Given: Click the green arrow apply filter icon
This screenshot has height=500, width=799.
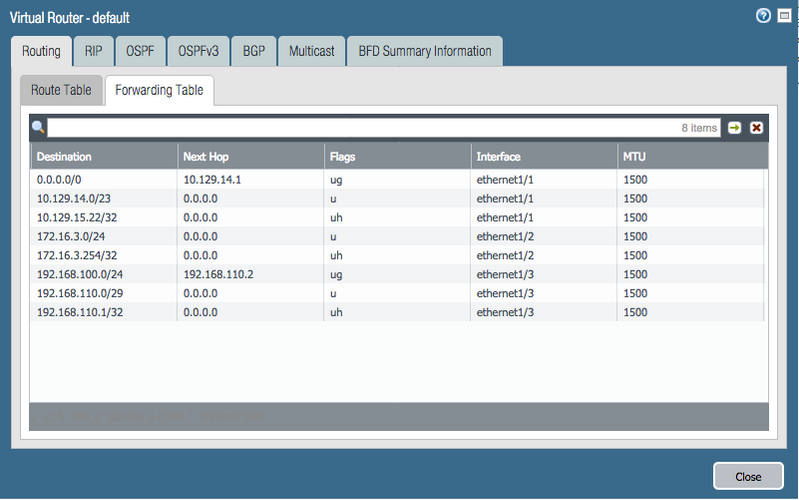Looking at the screenshot, I should point(735,128).
